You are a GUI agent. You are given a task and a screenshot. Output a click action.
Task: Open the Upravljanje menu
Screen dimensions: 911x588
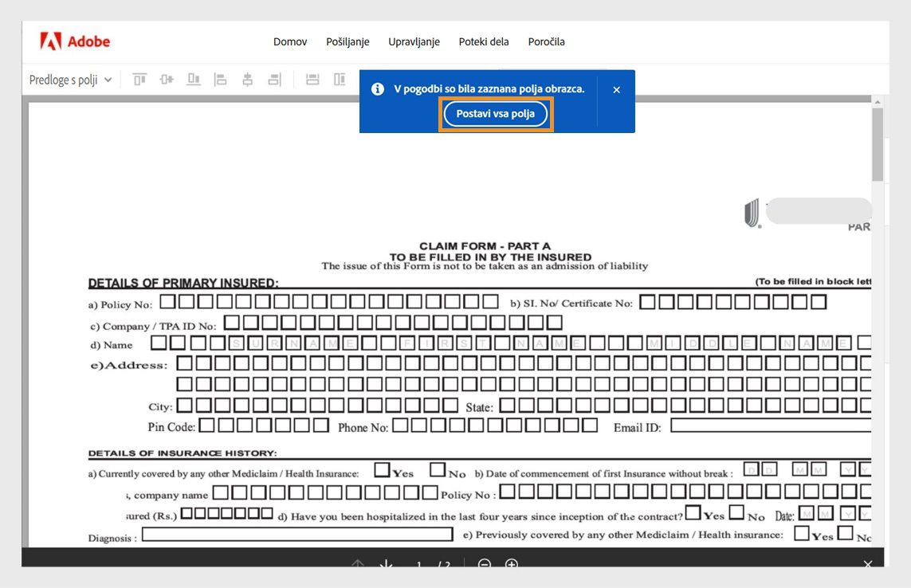(414, 42)
